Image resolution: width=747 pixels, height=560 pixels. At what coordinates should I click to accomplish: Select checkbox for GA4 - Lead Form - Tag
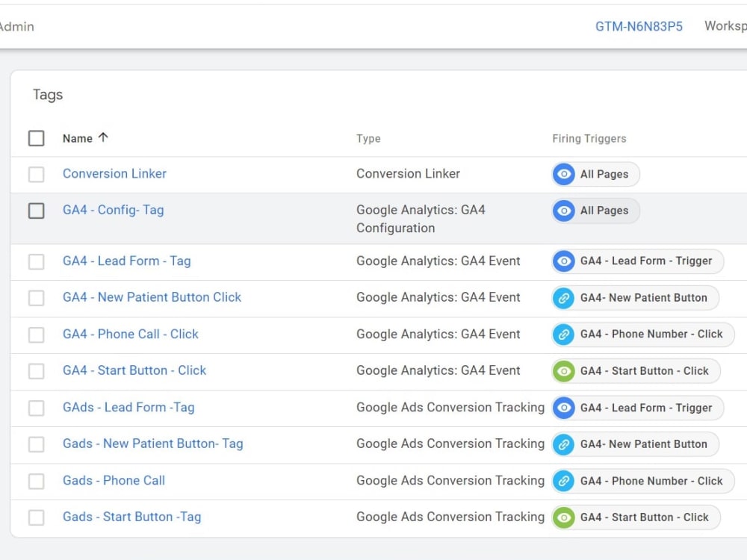(36, 261)
